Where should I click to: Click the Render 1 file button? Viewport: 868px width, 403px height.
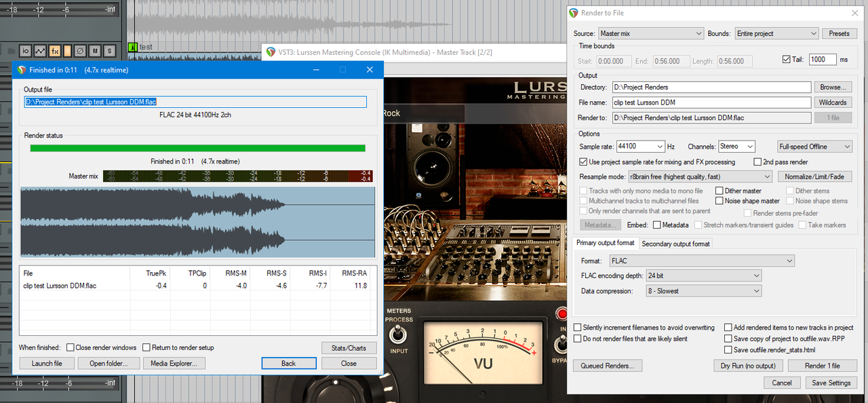tap(822, 366)
